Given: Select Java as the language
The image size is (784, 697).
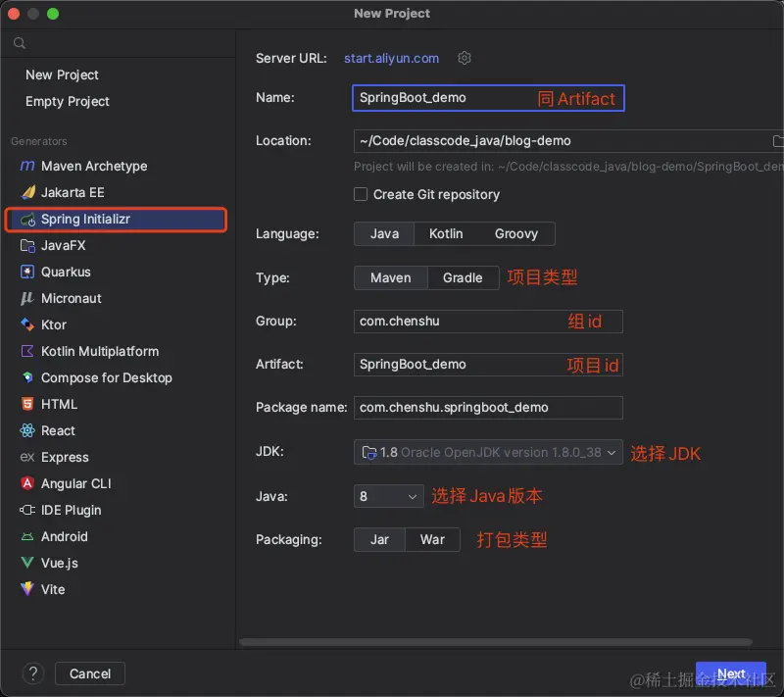Looking at the screenshot, I should (x=384, y=234).
